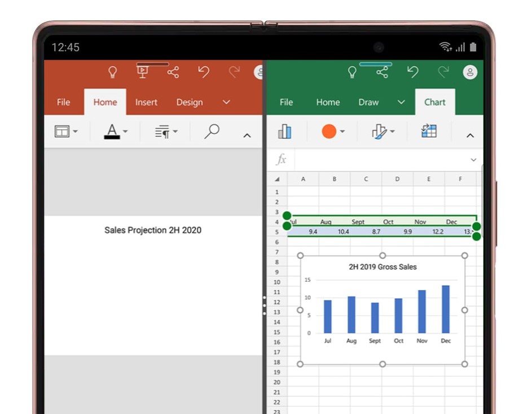
Task: Select row 1 header in Excel
Action: tap(277, 192)
